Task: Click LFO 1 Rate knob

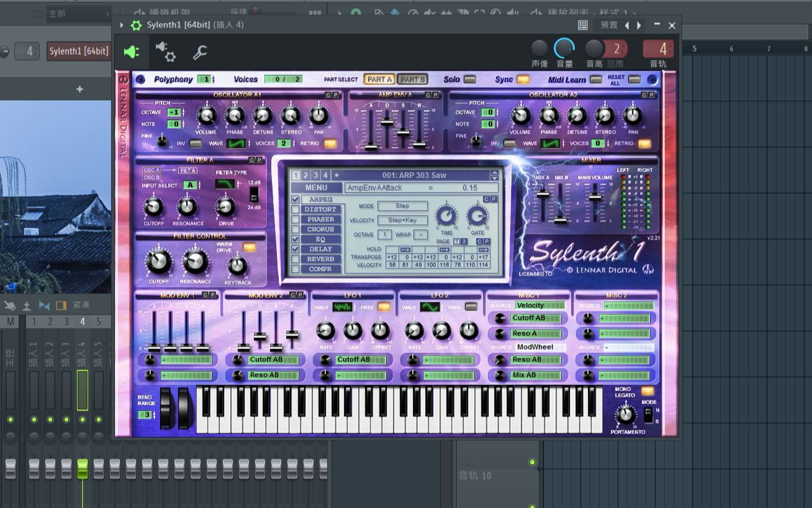Action: coord(325,330)
